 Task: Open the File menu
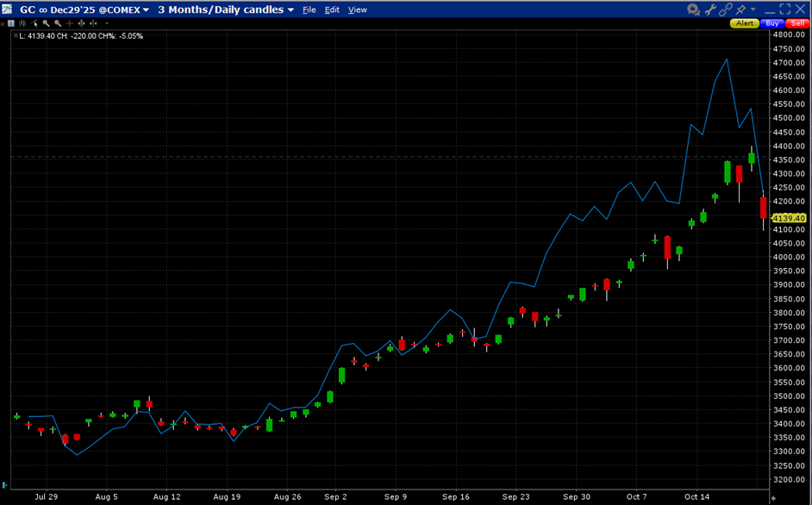point(309,10)
